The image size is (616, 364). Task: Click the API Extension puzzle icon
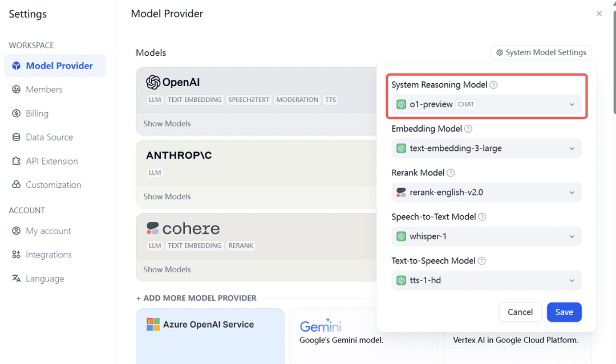16,161
